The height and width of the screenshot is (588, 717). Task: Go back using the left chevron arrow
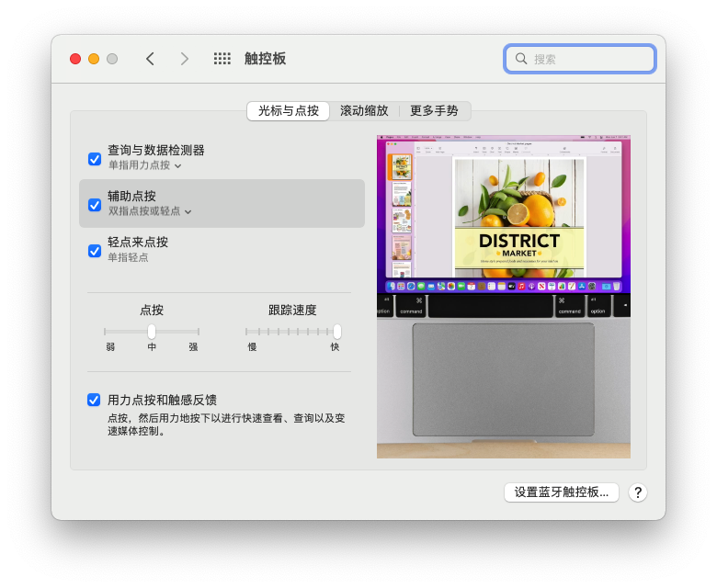point(150,59)
